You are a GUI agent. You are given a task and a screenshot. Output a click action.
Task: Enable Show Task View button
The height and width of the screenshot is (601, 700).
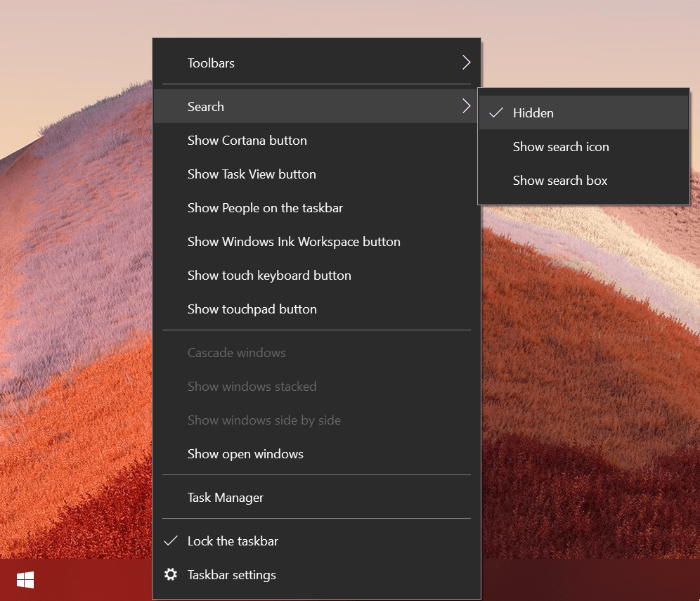click(x=251, y=174)
